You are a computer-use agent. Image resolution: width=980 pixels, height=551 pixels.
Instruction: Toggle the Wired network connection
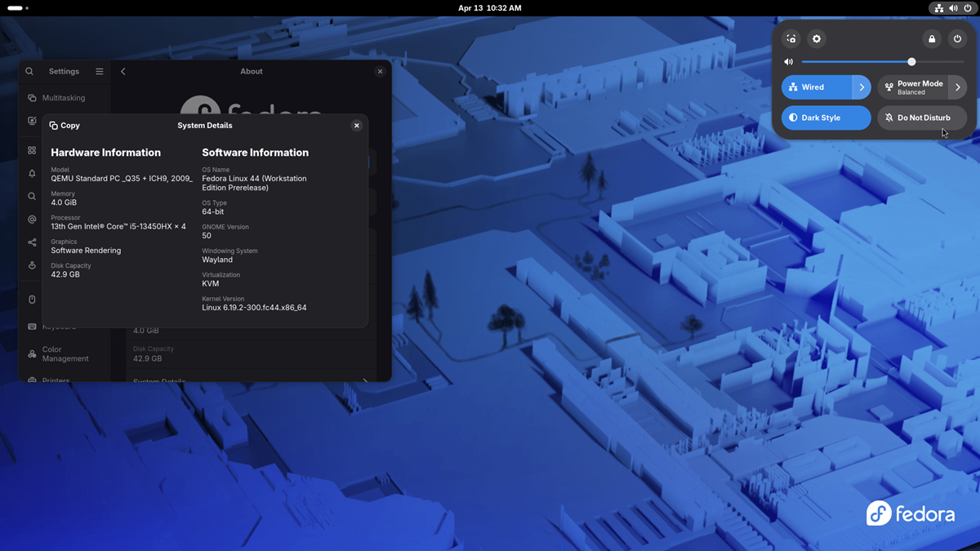pos(817,87)
